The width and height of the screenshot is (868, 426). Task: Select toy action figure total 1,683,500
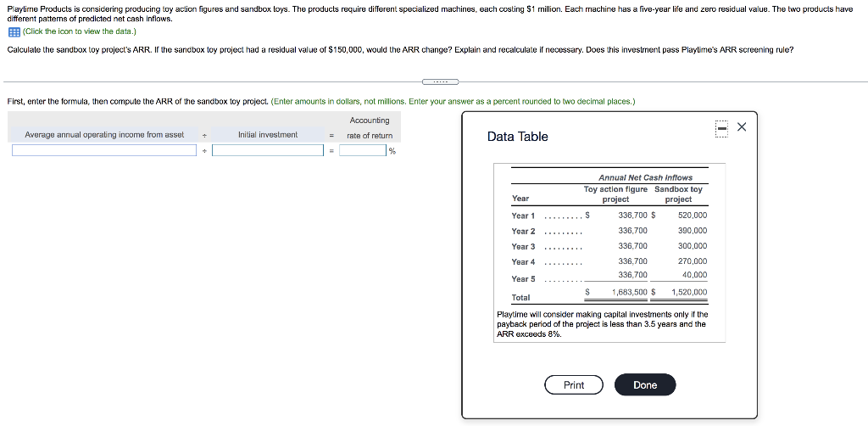630,292
